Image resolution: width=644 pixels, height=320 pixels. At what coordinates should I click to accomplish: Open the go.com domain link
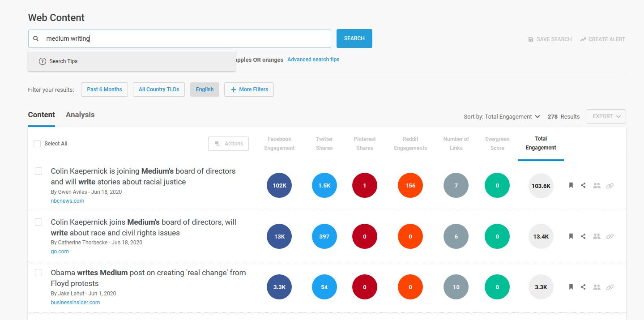pyautogui.click(x=60, y=252)
